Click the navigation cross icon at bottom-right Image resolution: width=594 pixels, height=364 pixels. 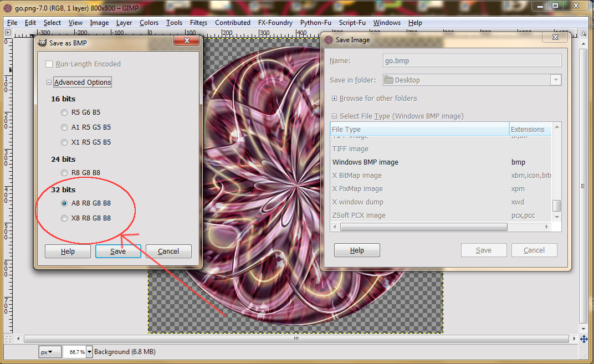tap(584, 339)
